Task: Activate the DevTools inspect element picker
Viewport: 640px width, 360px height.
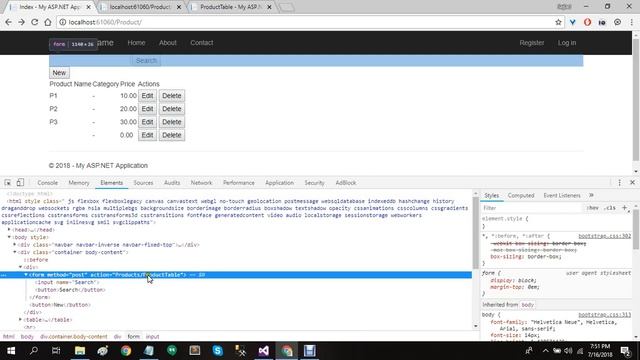Action: pyautogui.click(x=8, y=182)
